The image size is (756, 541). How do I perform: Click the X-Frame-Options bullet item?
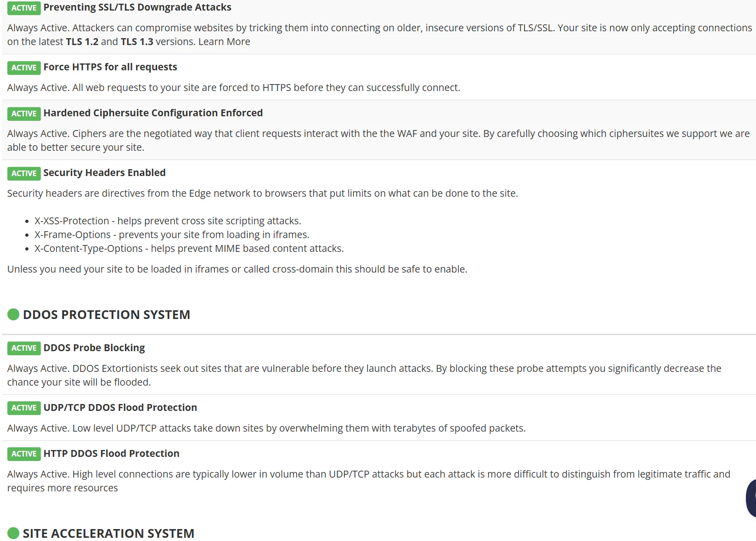[x=172, y=235]
